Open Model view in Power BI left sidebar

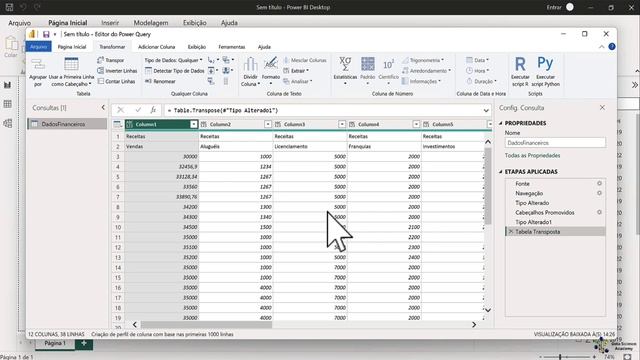(x=7, y=123)
